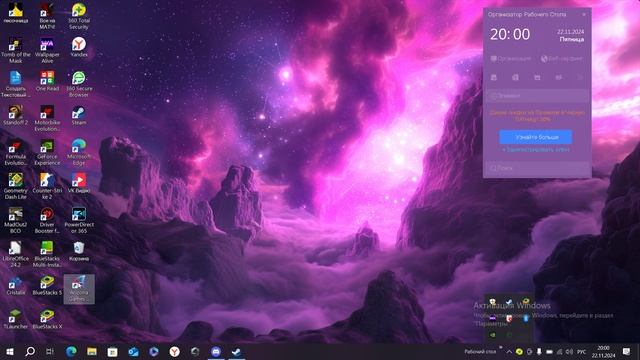Image resolution: width=640 pixels, height=360 pixels.
Task: Open Yandex browser from the taskbar
Action: [174, 351]
